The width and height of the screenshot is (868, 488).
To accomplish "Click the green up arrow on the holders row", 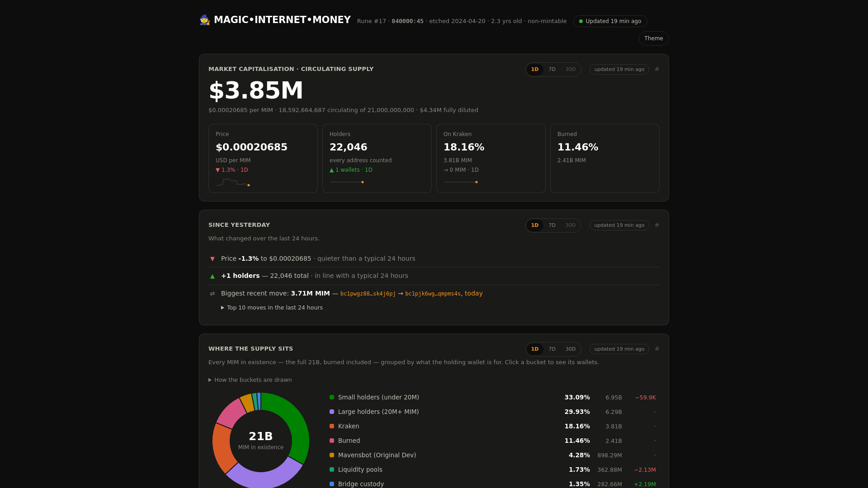I will [x=212, y=276].
